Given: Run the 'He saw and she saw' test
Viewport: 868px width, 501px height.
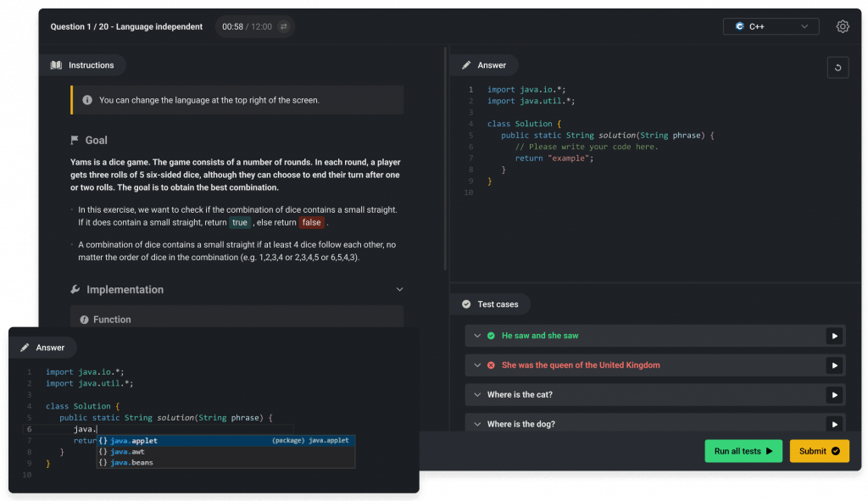Looking at the screenshot, I should click(x=835, y=336).
